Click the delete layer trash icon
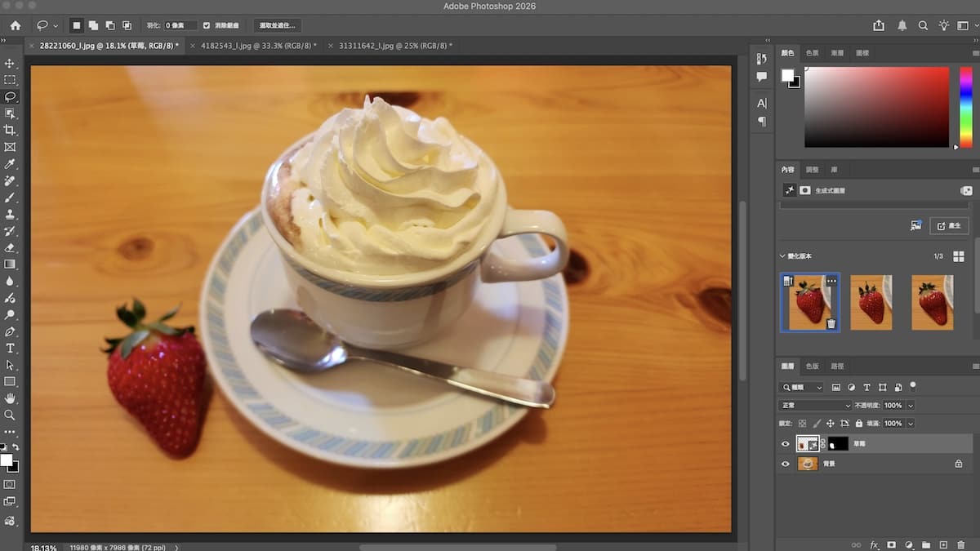This screenshot has height=551, width=980. click(x=960, y=544)
